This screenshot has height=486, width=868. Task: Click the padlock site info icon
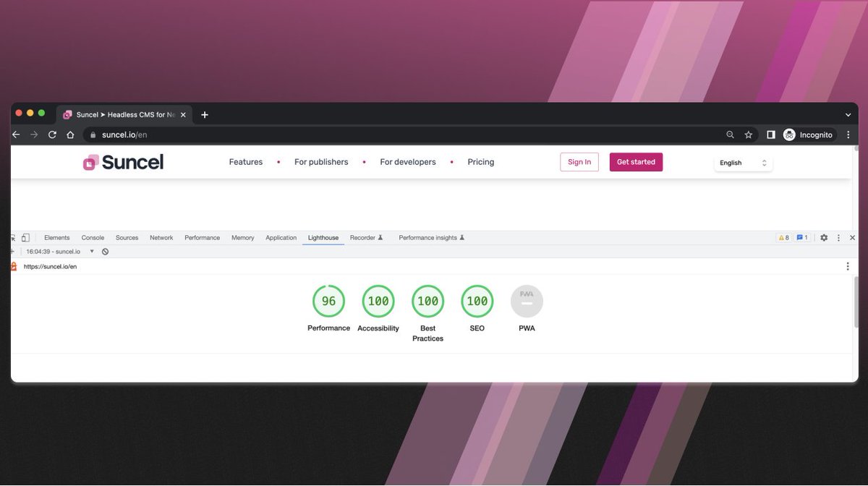click(92, 135)
